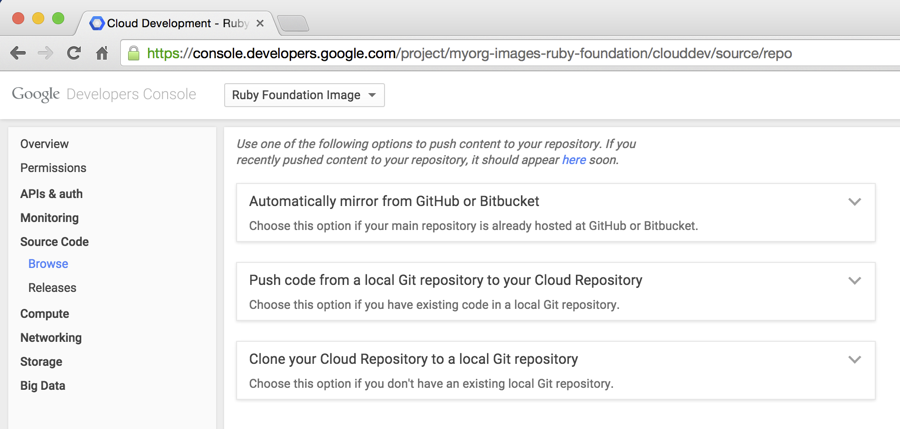Viewport: 900px width, 429px height.
Task: Open Permissions in the sidebar
Action: 53,168
